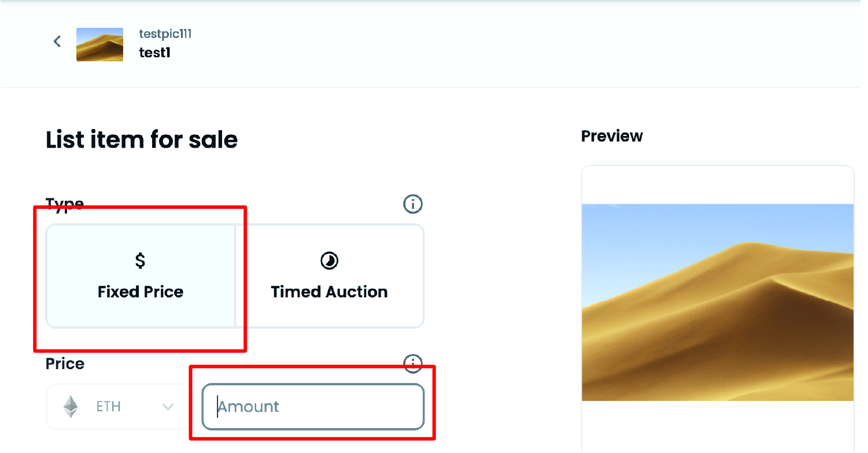This screenshot has width=868, height=453.
Task: Click the Type section label
Action: 65,204
